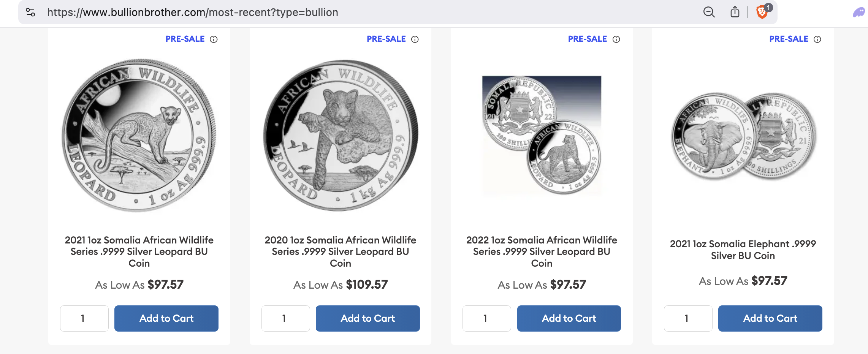
Task: Add 2021 Somalia Leopard coin to cart
Action: [166, 318]
